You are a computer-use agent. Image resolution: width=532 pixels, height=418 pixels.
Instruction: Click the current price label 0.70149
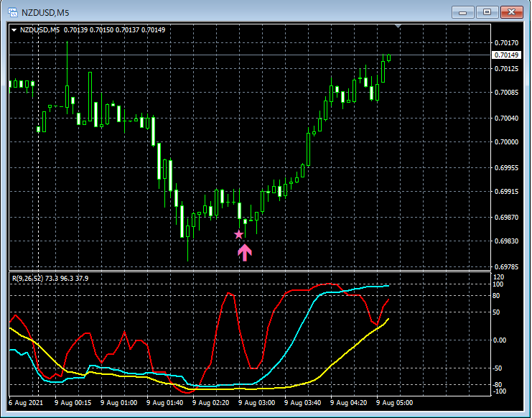pyautogui.click(x=506, y=55)
